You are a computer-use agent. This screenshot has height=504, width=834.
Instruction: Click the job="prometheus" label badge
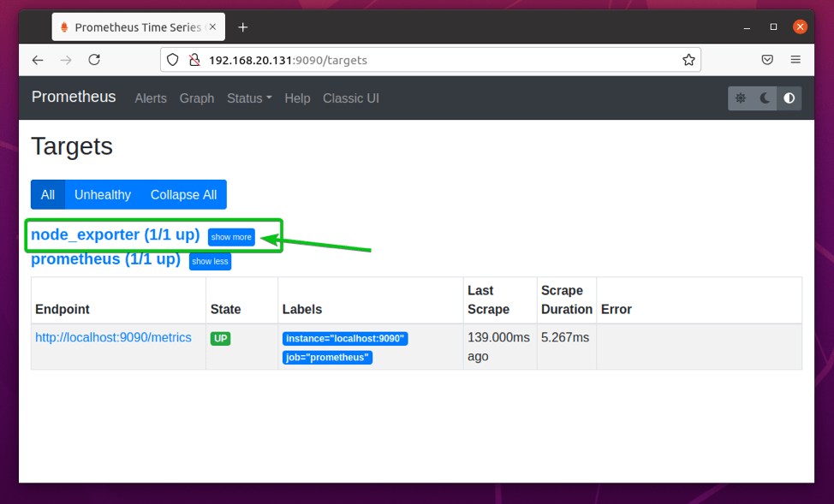click(x=328, y=358)
